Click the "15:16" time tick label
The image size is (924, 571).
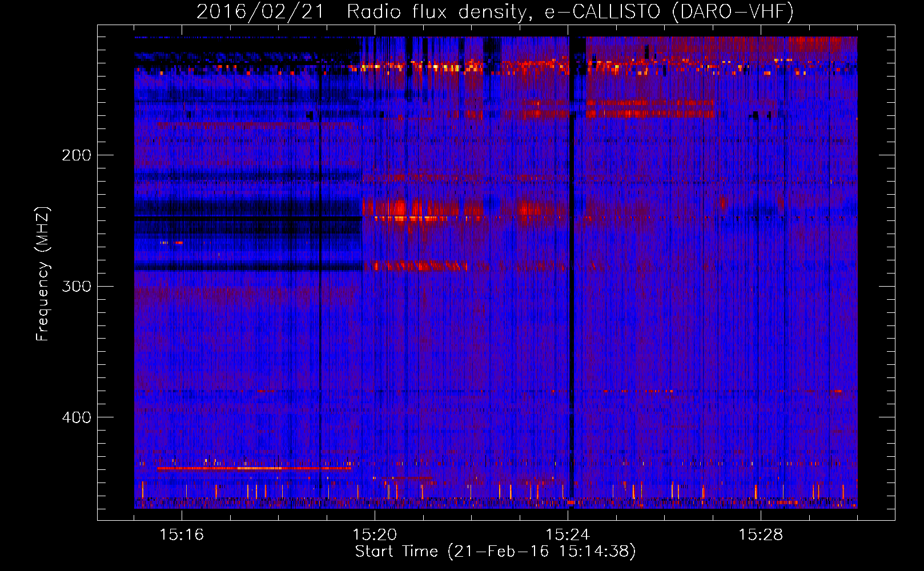[x=182, y=535]
